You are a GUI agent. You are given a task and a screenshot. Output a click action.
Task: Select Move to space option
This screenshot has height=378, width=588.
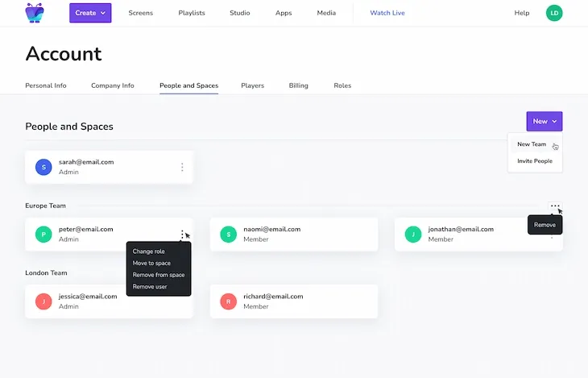[151, 263]
